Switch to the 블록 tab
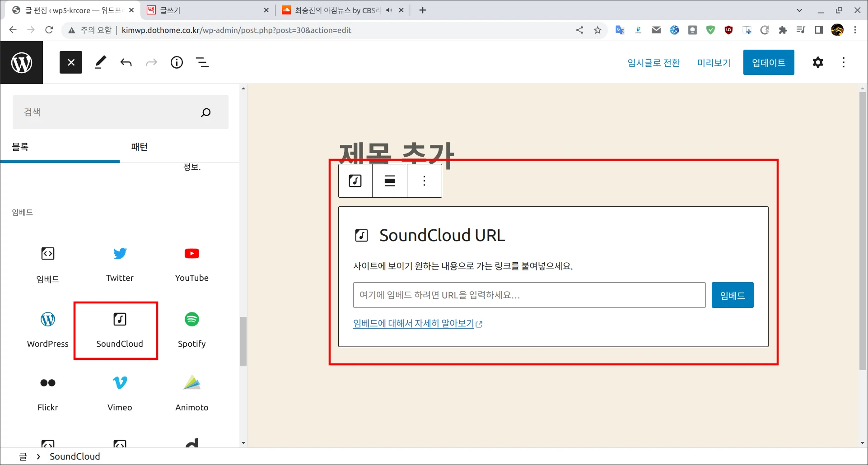The height and width of the screenshot is (465, 868). tap(20, 147)
